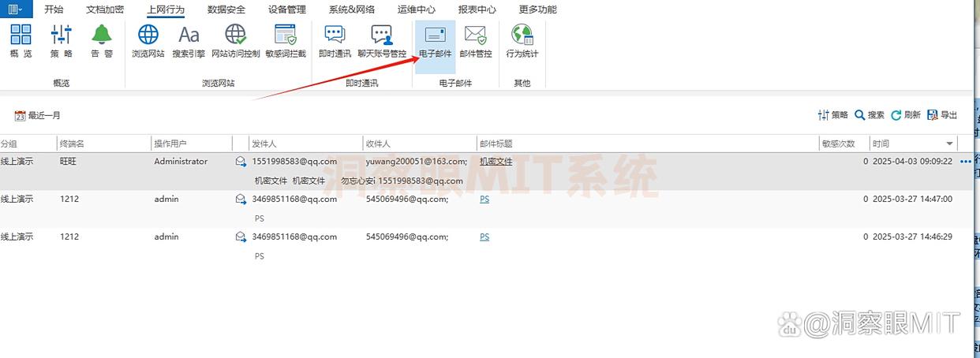Switch to the 报表中心 tab
Screen dimensions: 980x358
point(477,9)
